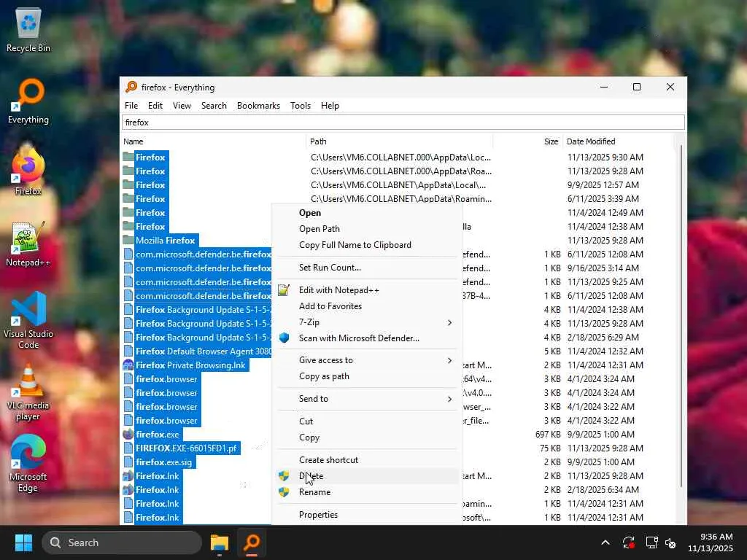Open the Search menu
Screen dimensions: 747x560
pyautogui.click(x=214, y=106)
